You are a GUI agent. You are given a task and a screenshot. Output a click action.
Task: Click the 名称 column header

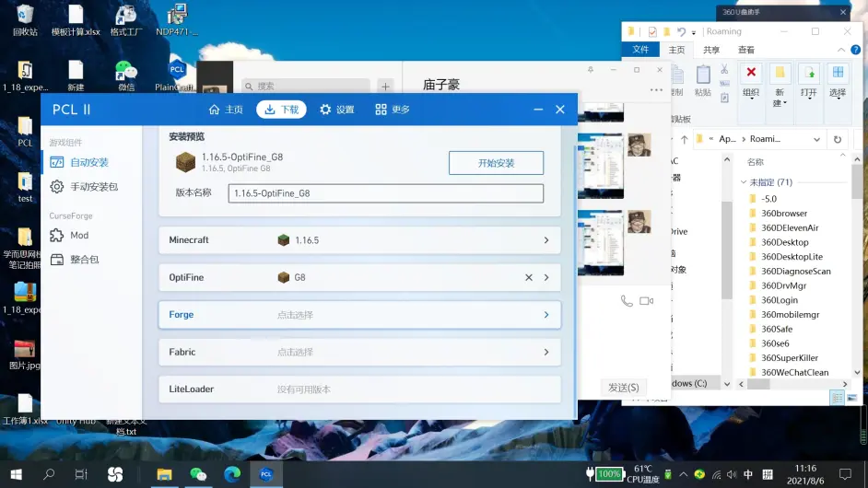pos(755,162)
